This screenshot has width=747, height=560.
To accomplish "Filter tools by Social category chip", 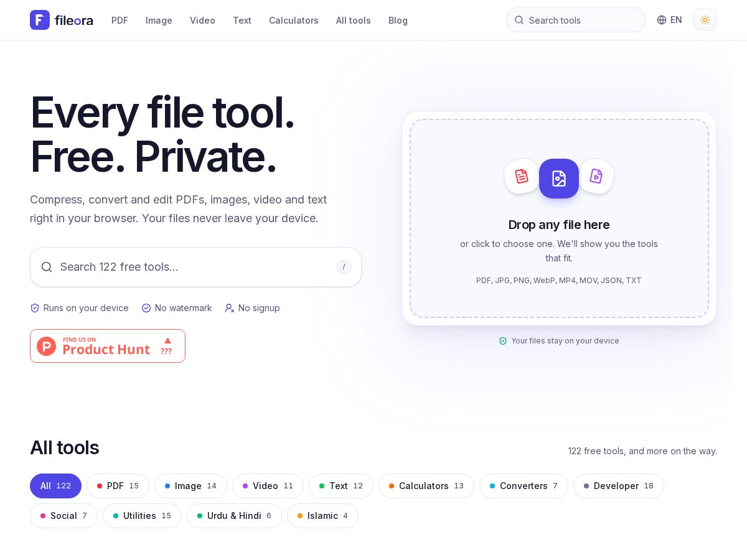I will click(63, 516).
